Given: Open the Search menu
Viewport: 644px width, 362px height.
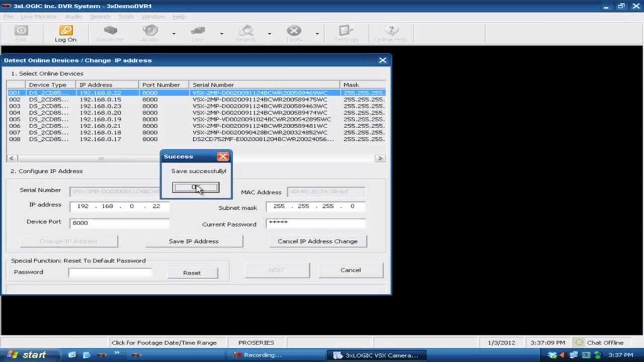Looking at the screenshot, I should coord(100,17).
